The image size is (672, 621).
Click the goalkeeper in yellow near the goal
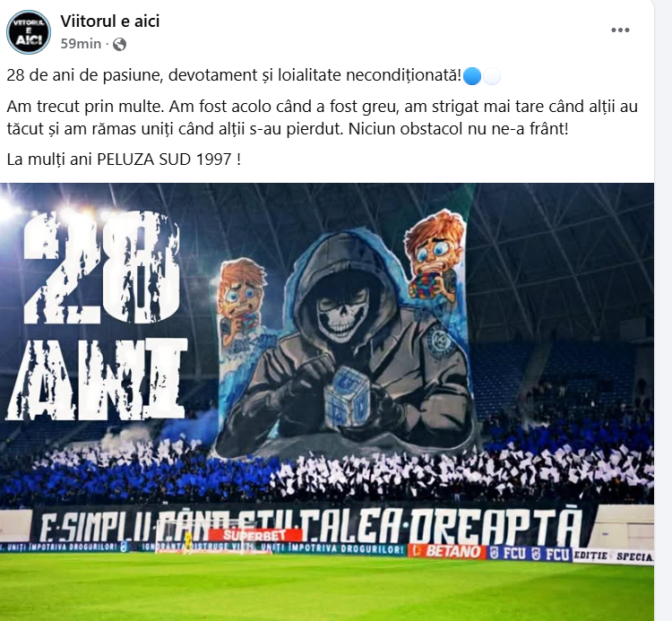coord(188,542)
